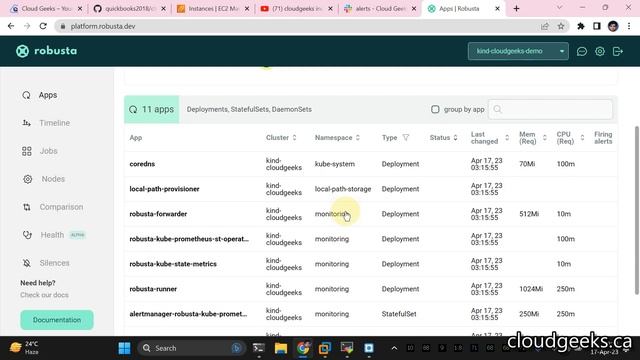Go back in browser history
The width and height of the screenshot is (640, 360).
(x=11, y=26)
